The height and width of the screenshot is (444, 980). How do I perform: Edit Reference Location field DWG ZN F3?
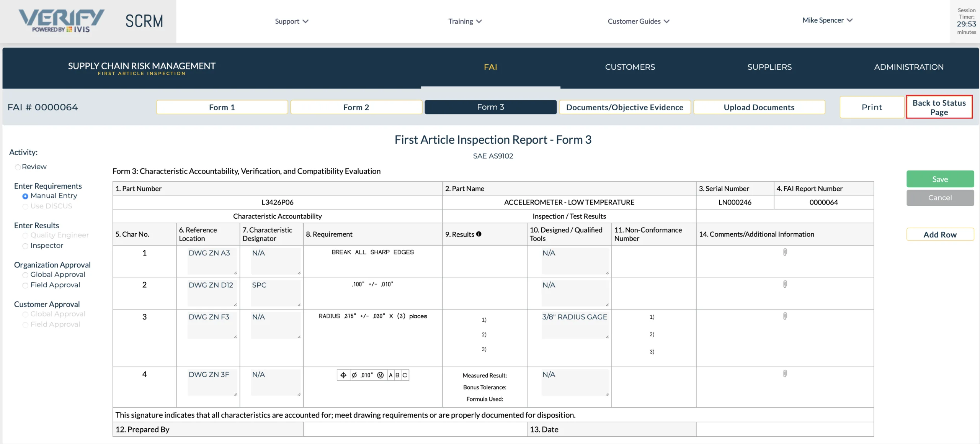coord(212,325)
